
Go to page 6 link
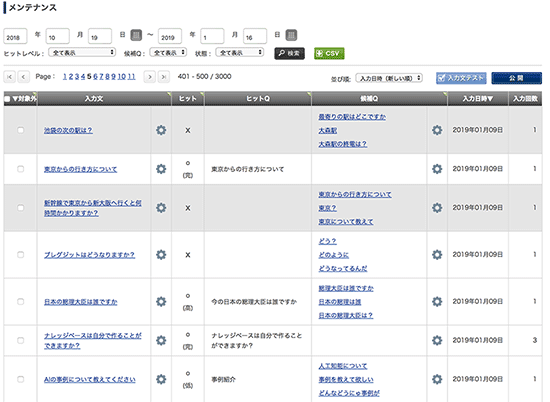pyautogui.click(x=95, y=76)
